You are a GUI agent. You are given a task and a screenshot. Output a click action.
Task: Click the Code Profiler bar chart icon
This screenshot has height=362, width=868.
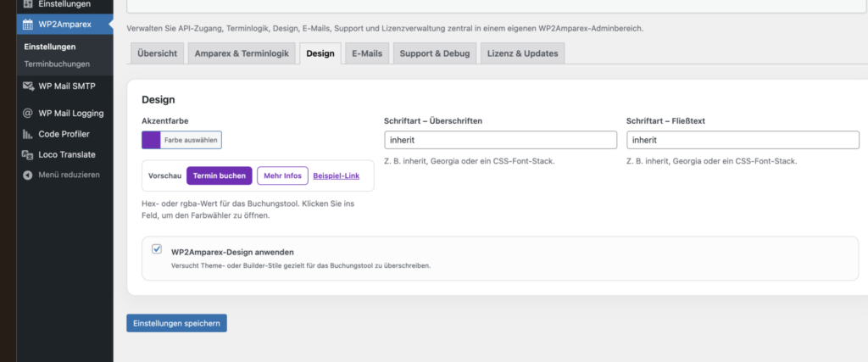[28, 134]
